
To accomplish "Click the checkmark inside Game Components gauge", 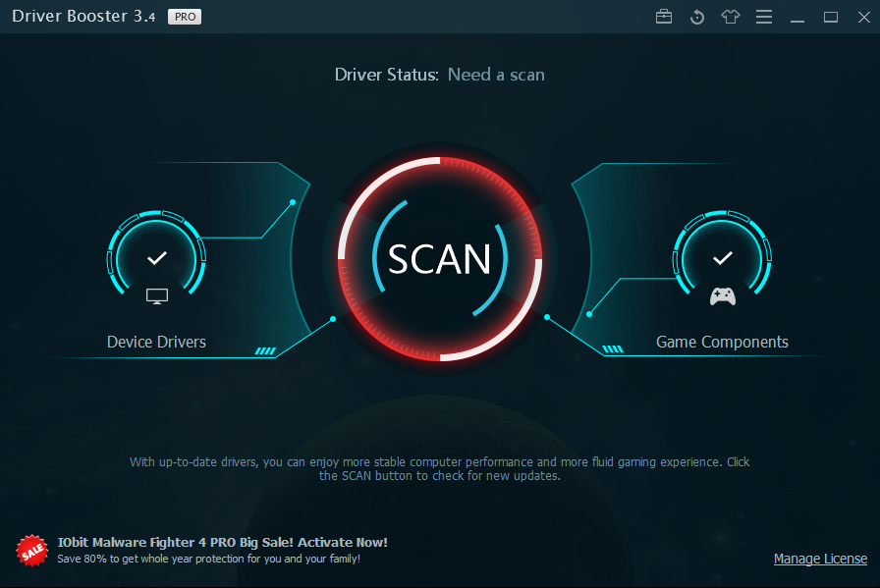I will click(722, 257).
